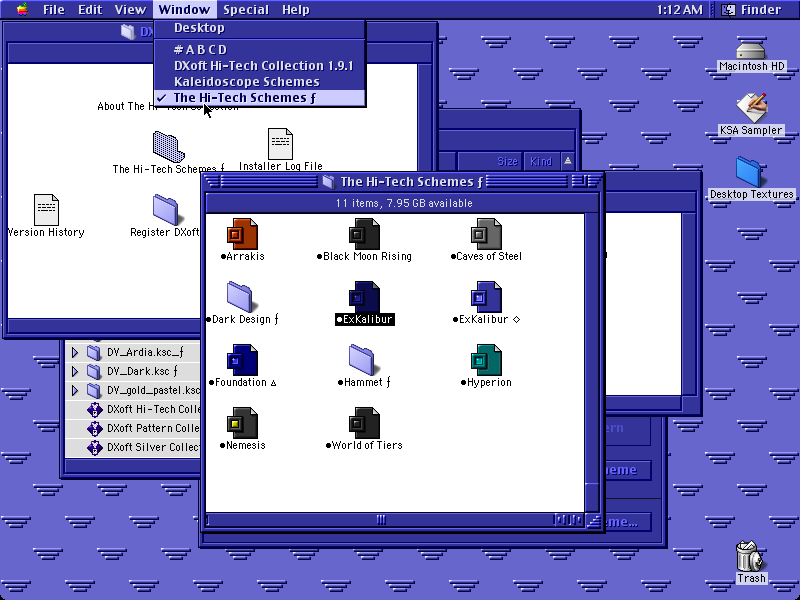Screen dimensions: 800x600
Task: Click the '11 items, 7.95 GB available' header
Action: pos(403,203)
